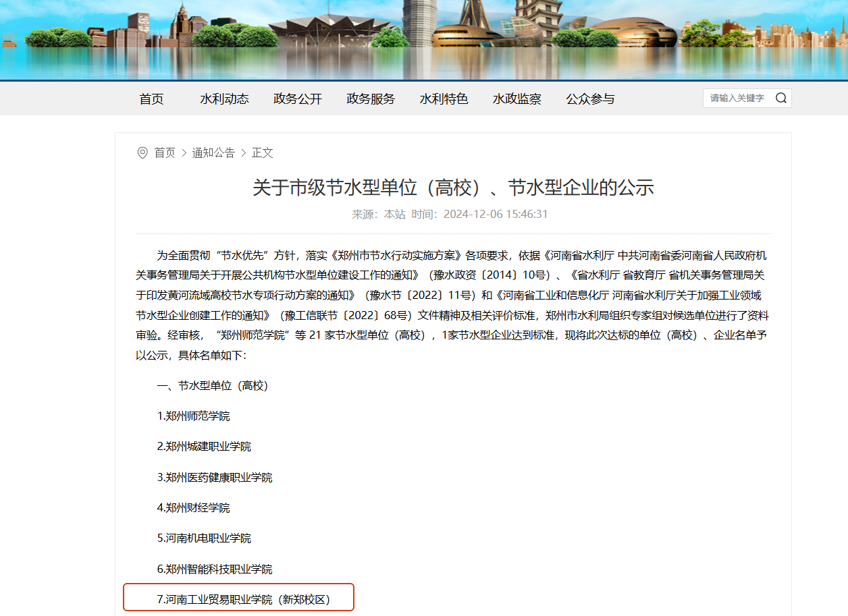The image size is (848, 616).
Task: Click the 首页 breadcrumb link
Action: coord(165,152)
